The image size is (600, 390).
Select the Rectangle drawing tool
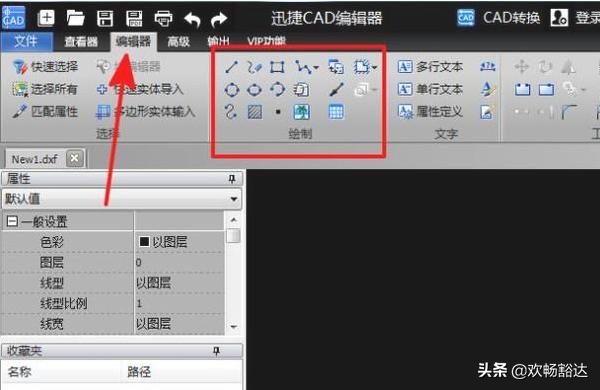click(x=277, y=67)
